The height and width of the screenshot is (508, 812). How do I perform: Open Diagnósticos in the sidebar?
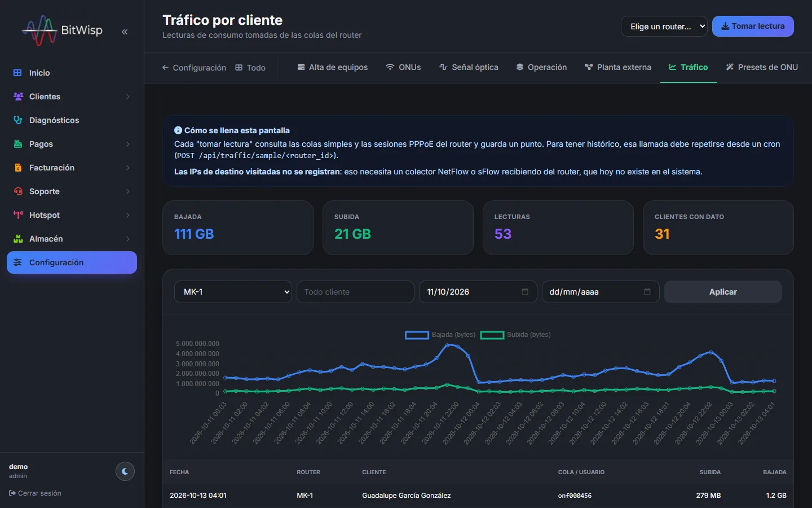pos(72,120)
